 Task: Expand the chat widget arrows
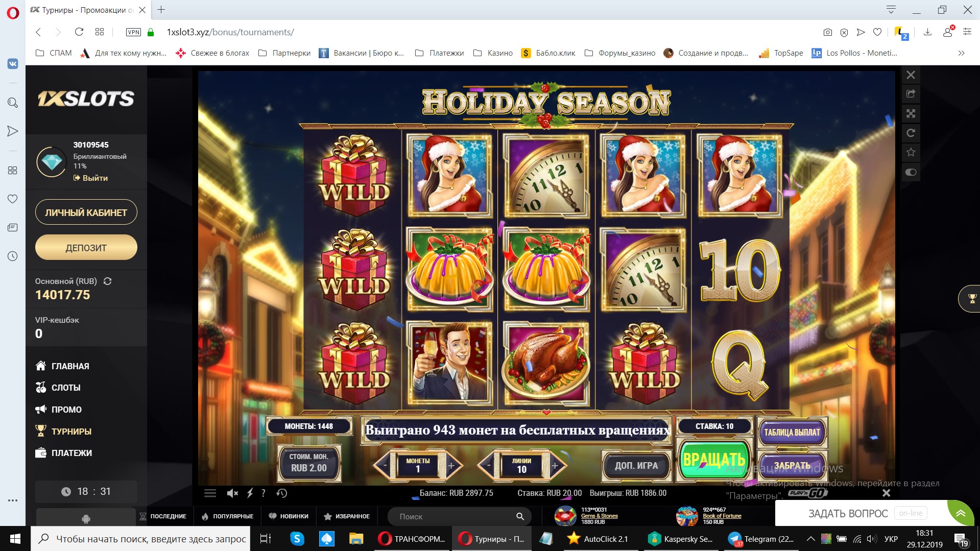click(961, 513)
